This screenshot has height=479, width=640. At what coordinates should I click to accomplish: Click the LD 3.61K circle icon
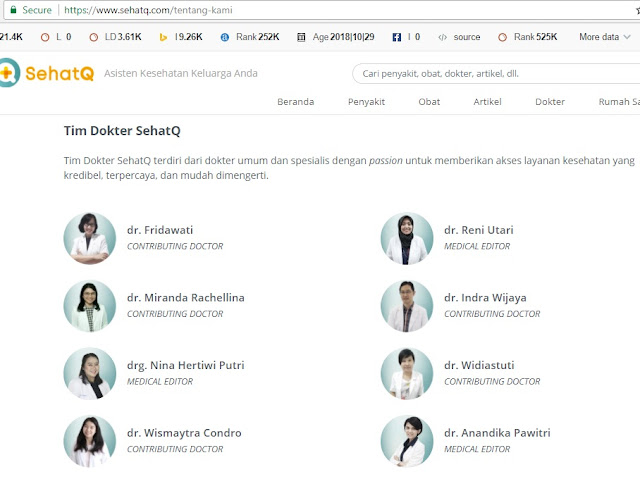[x=93, y=37]
